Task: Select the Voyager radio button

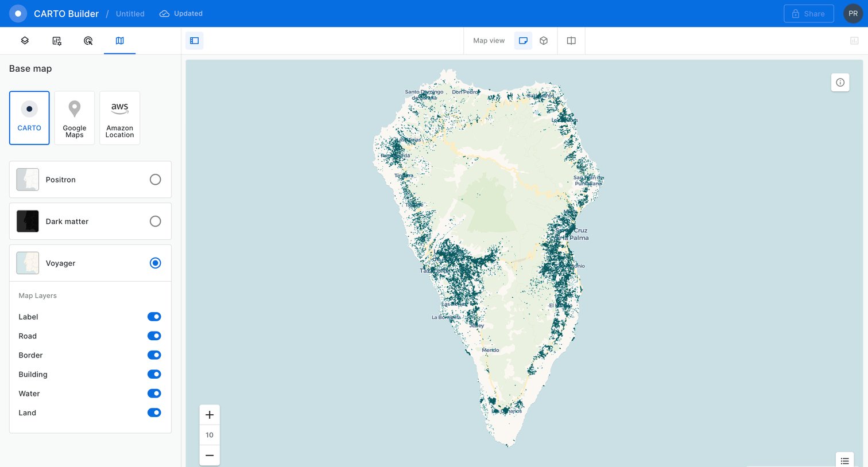Action: coord(155,263)
